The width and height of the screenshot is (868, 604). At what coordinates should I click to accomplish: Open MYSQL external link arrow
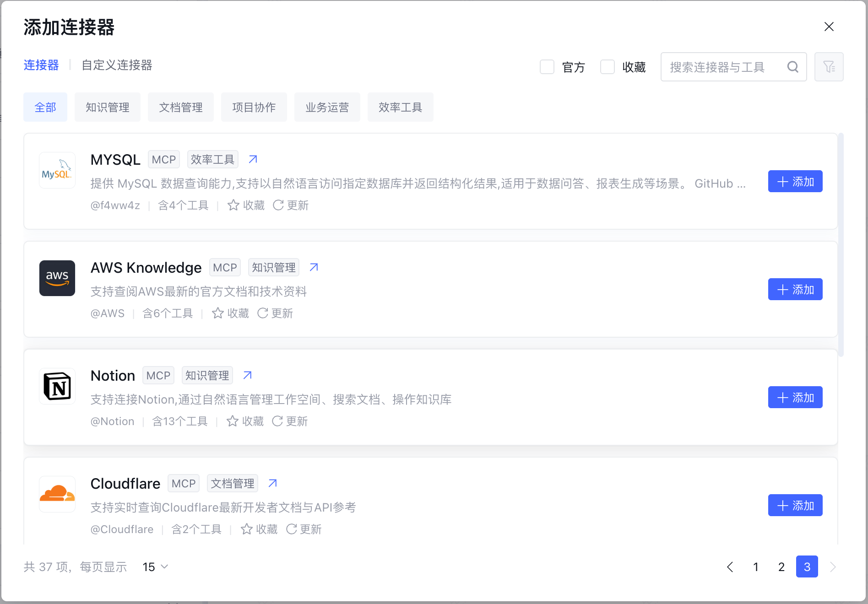click(253, 159)
